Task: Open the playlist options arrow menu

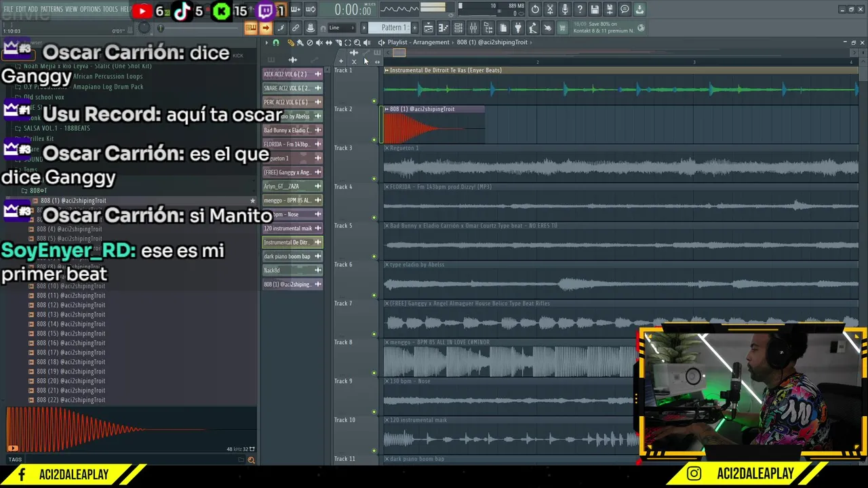Action: coord(267,43)
